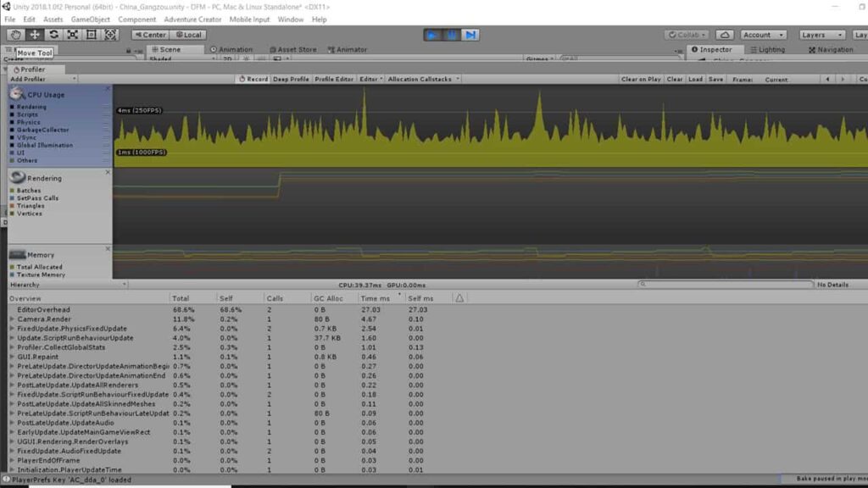Toggle SetPass Calls in Rendering chart
The image size is (868, 488).
(12, 198)
